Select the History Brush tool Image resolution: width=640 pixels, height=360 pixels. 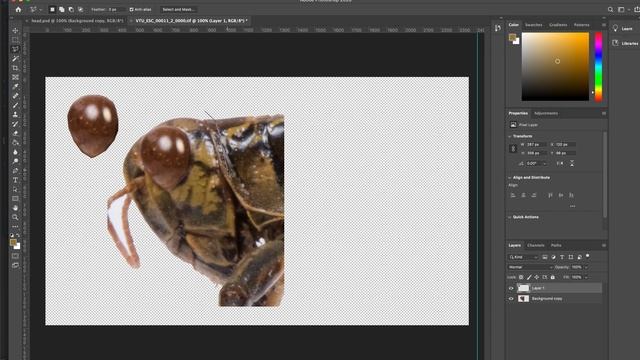[x=16, y=124]
